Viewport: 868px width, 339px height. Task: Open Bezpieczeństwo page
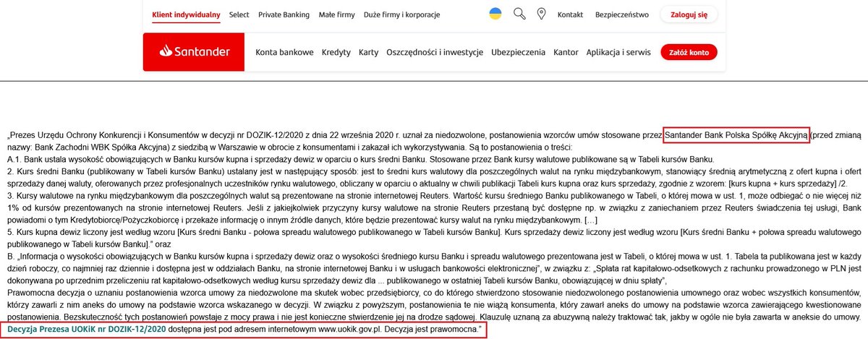click(x=621, y=14)
